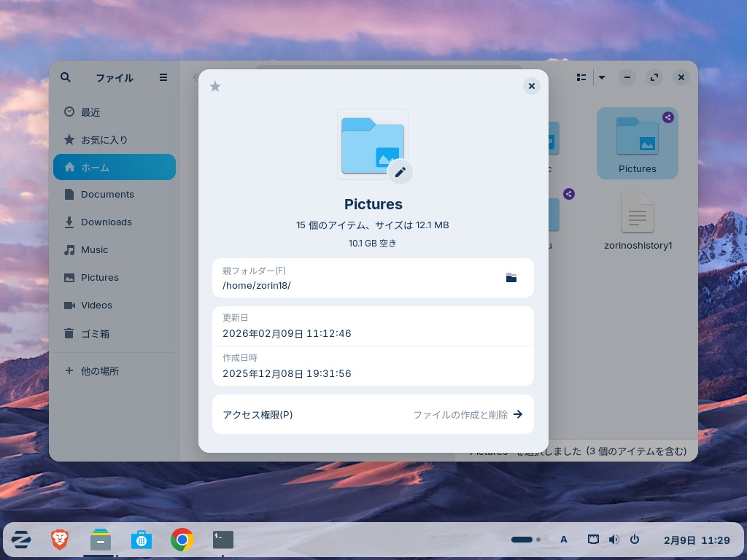Star the Pictures folder as favorite
Viewport: 747px width, 560px height.
[x=215, y=87]
